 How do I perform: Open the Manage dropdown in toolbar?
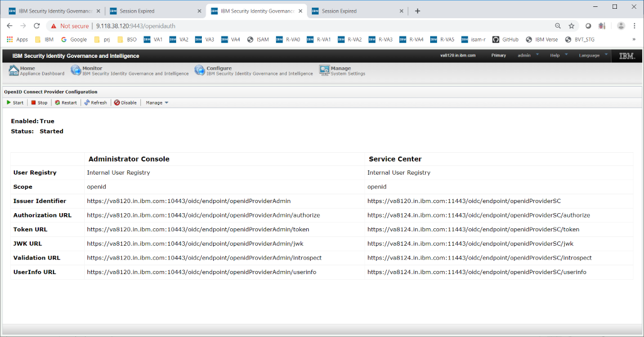tap(157, 102)
